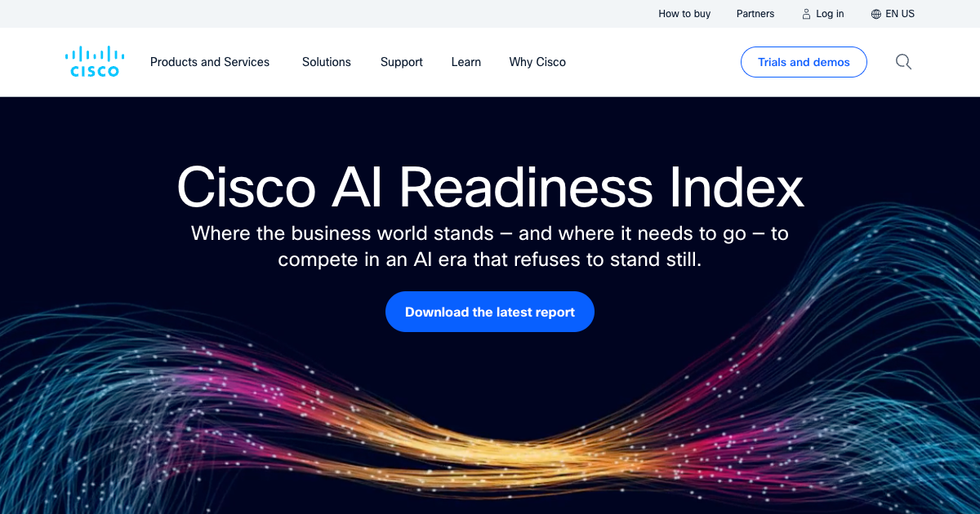Click the hero subtitle about the business world
This screenshot has height=514, width=980.
coord(490,246)
